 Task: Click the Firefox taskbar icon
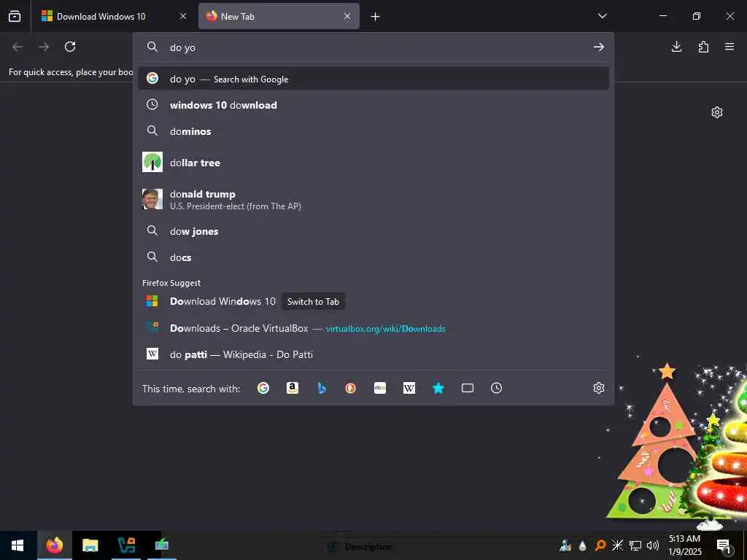[54, 545]
